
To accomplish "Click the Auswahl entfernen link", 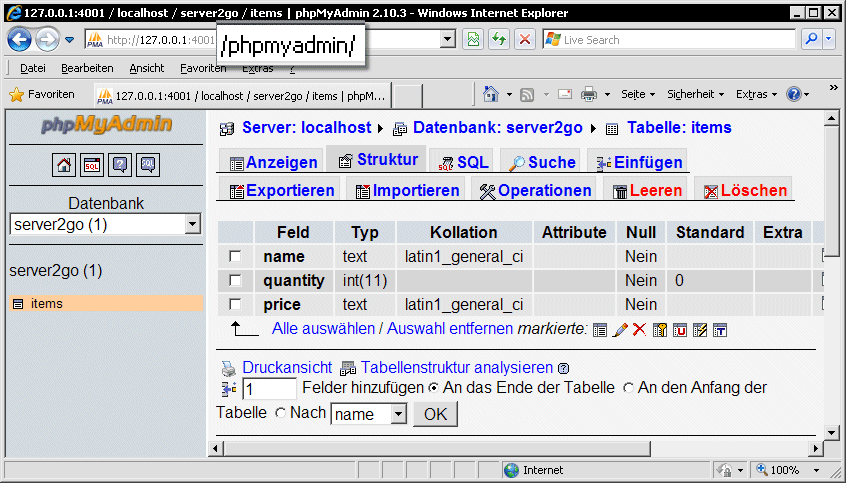I will click(x=450, y=329).
